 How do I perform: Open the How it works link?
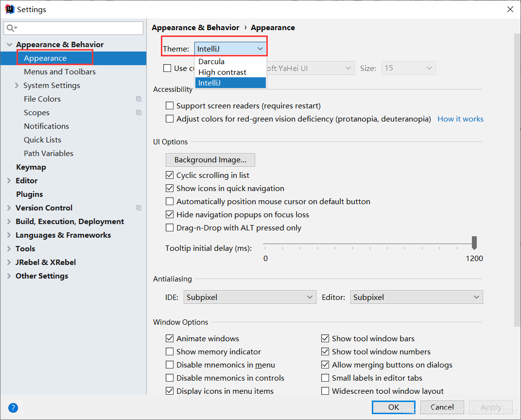[x=460, y=119]
